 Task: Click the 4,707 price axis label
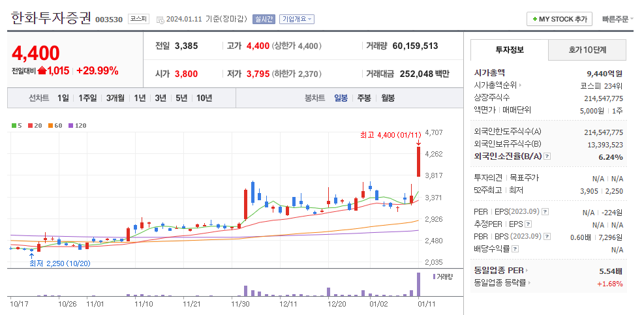435,132
